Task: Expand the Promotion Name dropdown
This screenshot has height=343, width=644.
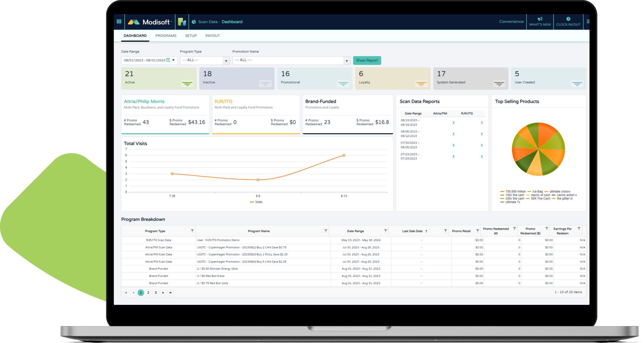Action: 346,61
